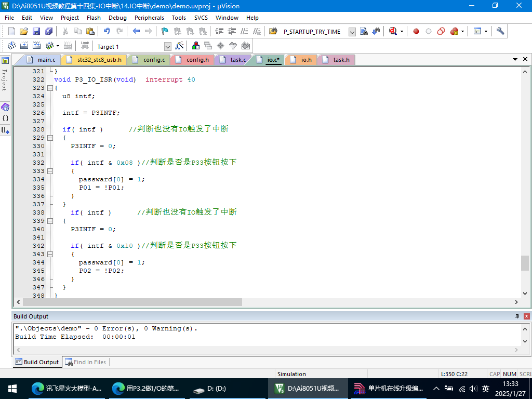Build the target with the Build icon
The width and height of the screenshot is (532, 399).
tap(24, 46)
